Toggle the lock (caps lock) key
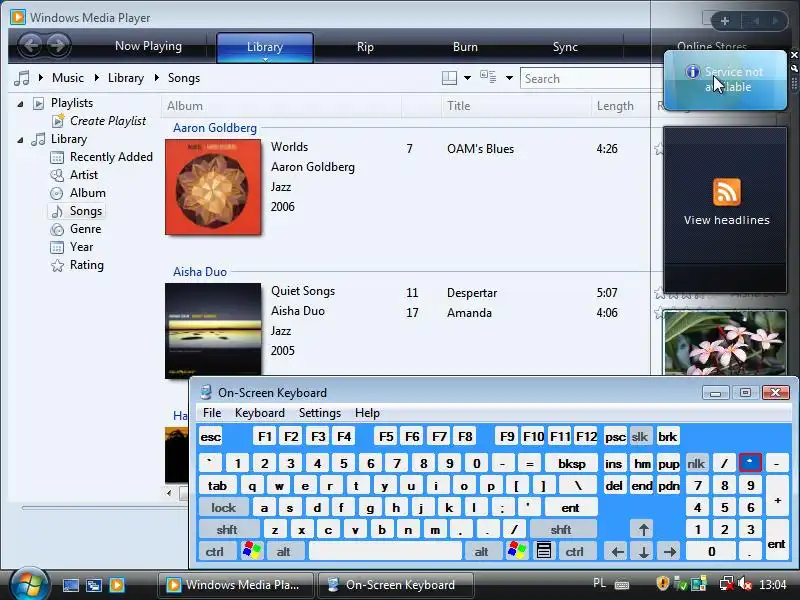 223,508
